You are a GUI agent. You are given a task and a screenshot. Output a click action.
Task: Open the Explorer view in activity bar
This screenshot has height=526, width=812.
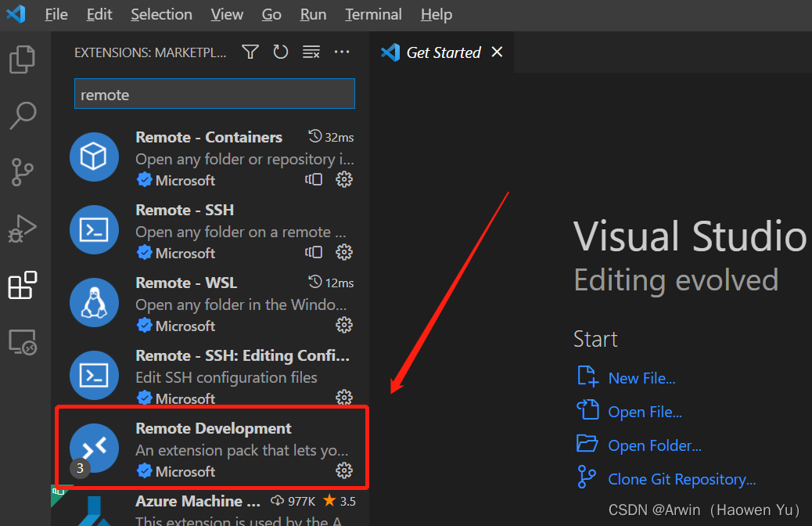22,59
